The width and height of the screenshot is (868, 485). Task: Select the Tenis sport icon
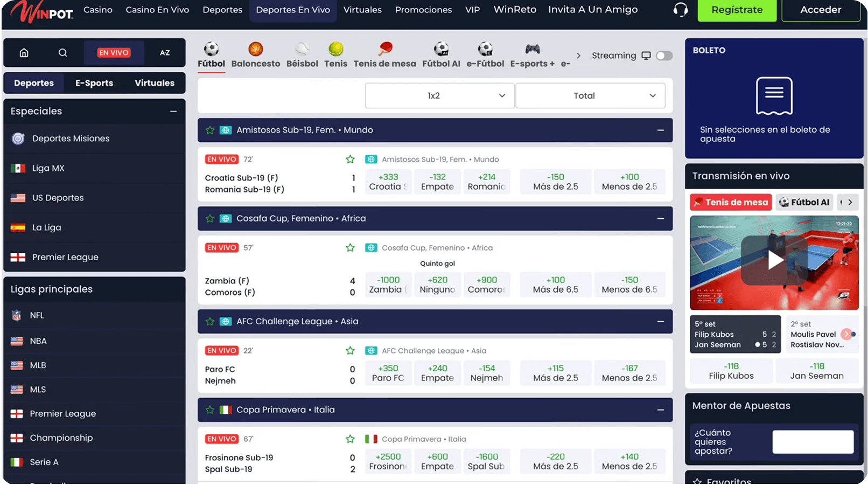tap(336, 49)
